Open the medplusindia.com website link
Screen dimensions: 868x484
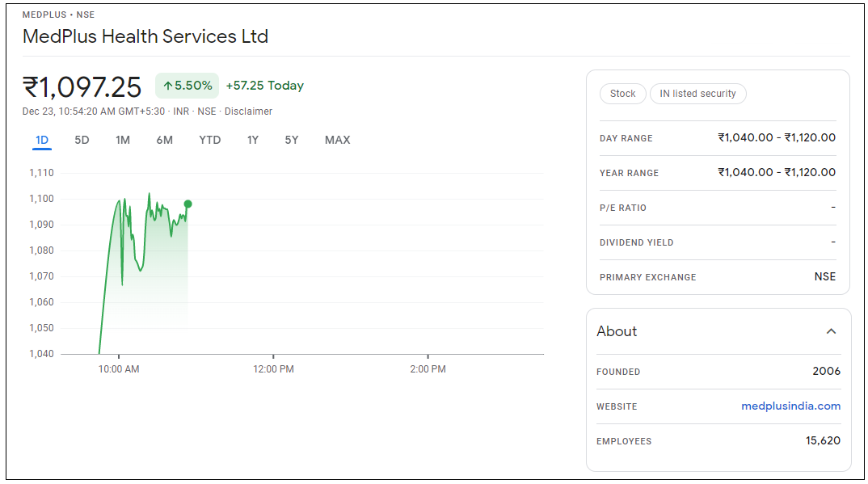tap(790, 406)
